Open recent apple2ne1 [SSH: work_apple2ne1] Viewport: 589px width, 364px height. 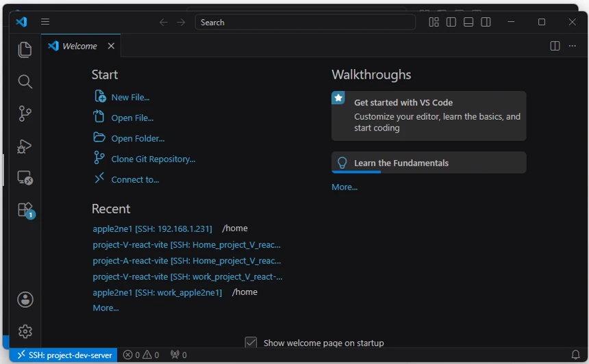[x=158, y=292]
